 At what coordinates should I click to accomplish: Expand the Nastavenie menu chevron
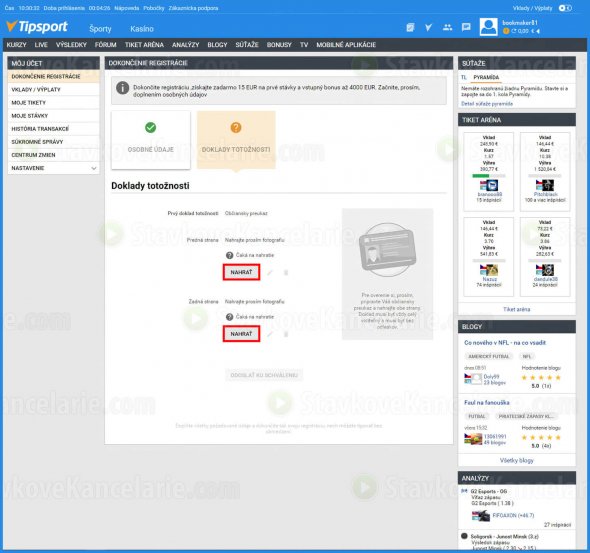click(94, 168)
